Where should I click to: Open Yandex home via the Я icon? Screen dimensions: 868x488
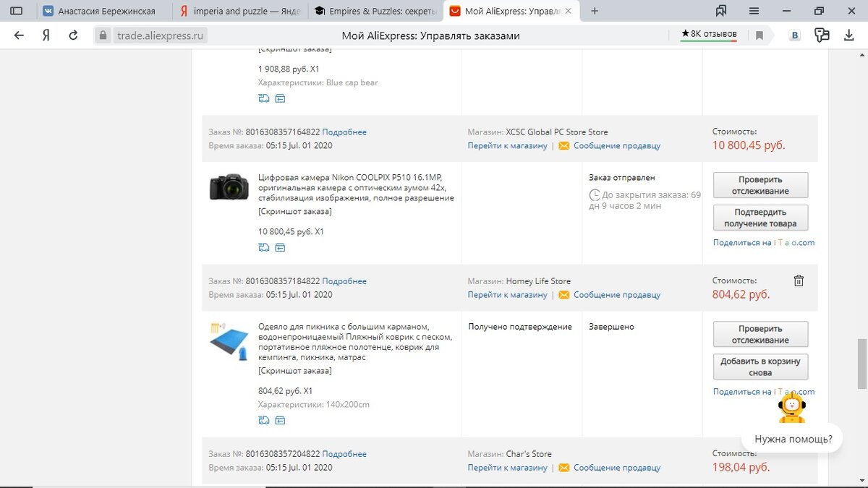(46, 35)
